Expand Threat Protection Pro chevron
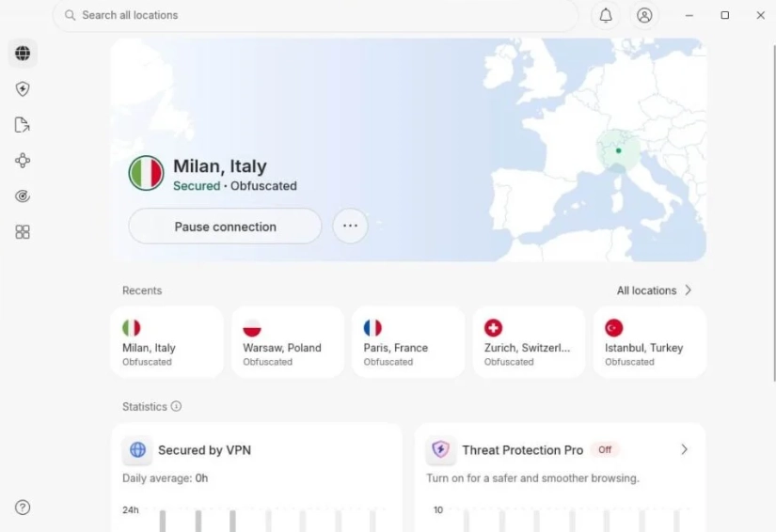The width and height of the screenshot is (776, 532). coord(684,449)
